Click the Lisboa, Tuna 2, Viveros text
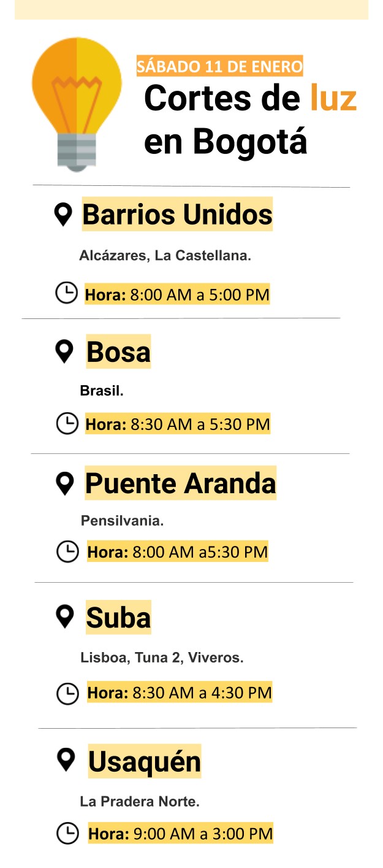The height and width of the screenshot is (868, 383). point(162,658)
